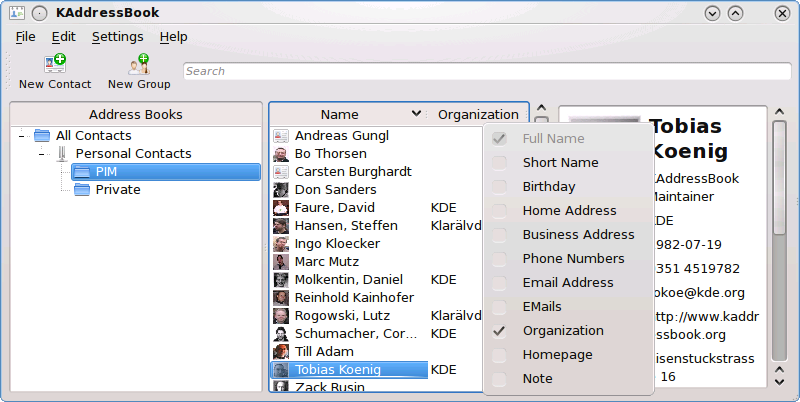Screen dimensions: 800x402
Task: Open the Settings menu
Action: 117,37
